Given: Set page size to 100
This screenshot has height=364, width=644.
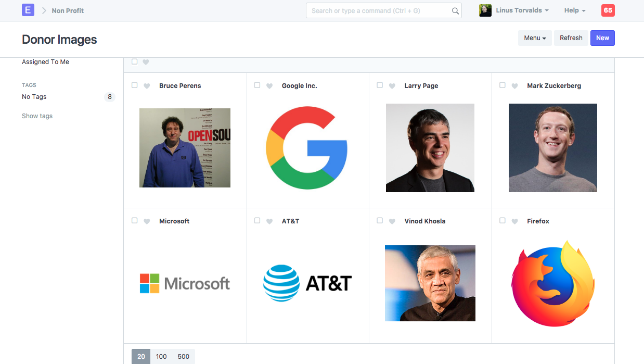Looking at the screenshot, I should [x=161, y=357].
